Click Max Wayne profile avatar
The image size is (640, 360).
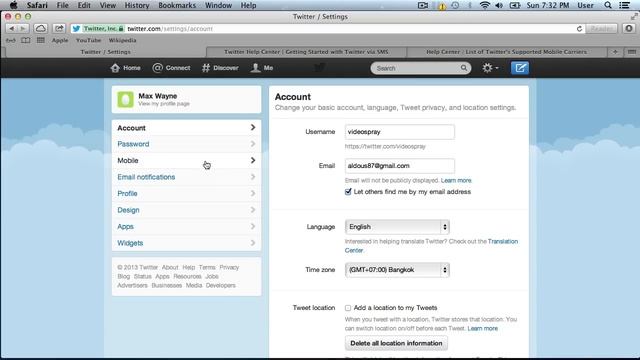click(125, 99)
